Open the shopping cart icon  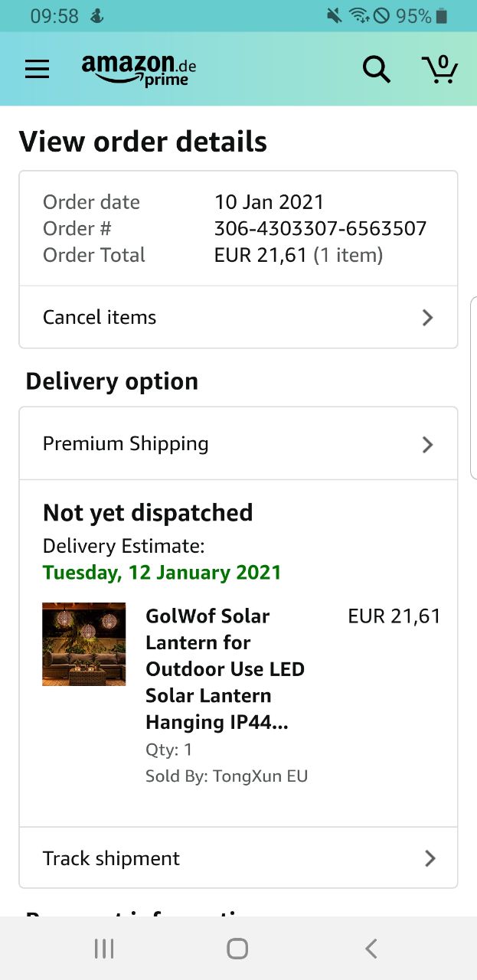tap(439, 70)
